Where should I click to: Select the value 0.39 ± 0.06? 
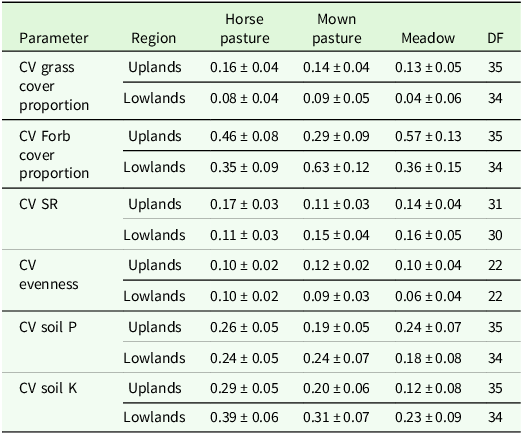[x=244, y=417]
